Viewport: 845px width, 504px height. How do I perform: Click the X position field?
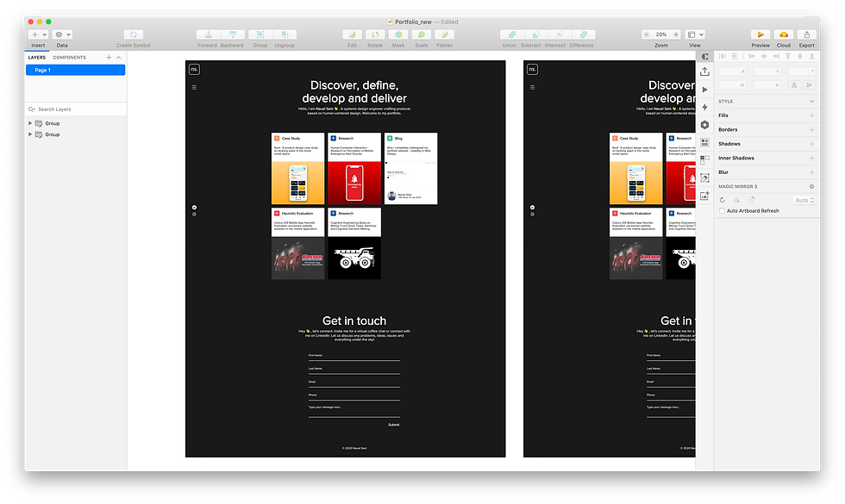[732, 71]
